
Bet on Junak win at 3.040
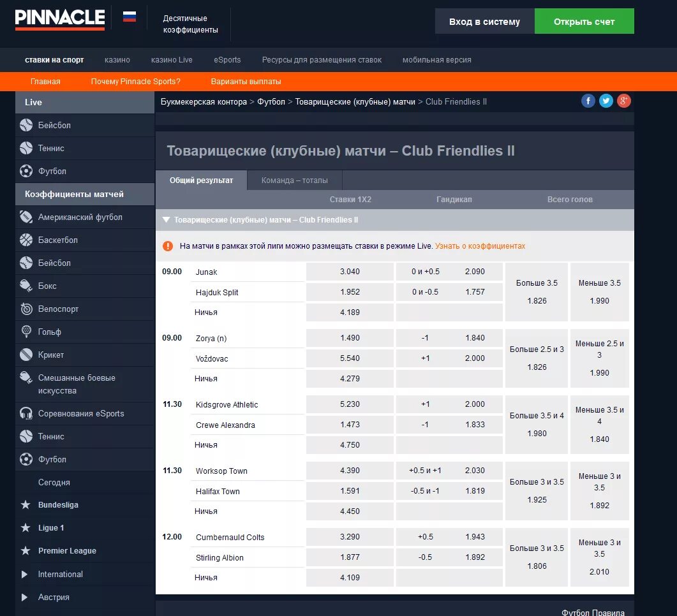350,272
